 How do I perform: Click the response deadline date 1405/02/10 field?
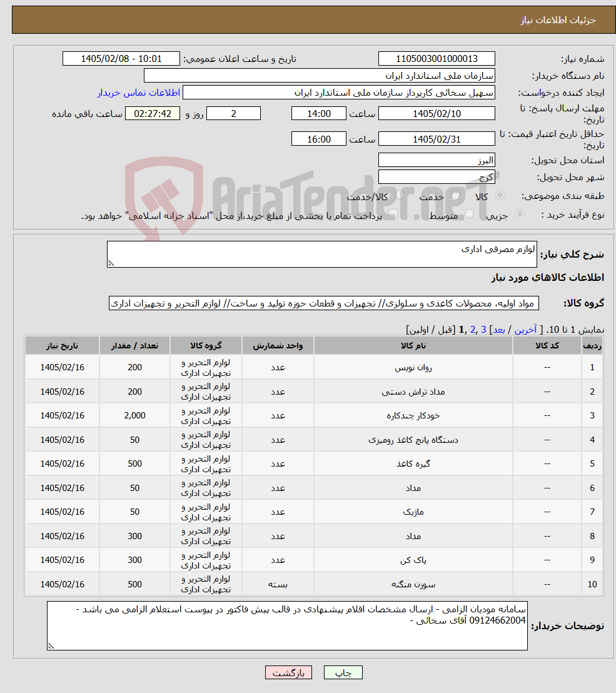pos(437,114)
